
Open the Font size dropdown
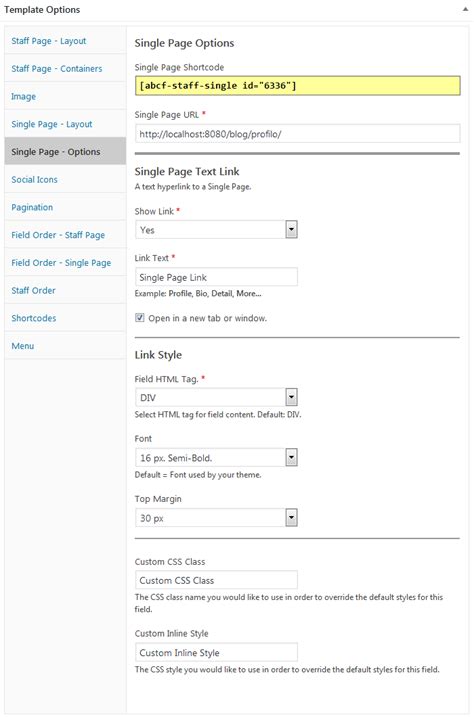[216, 457]
